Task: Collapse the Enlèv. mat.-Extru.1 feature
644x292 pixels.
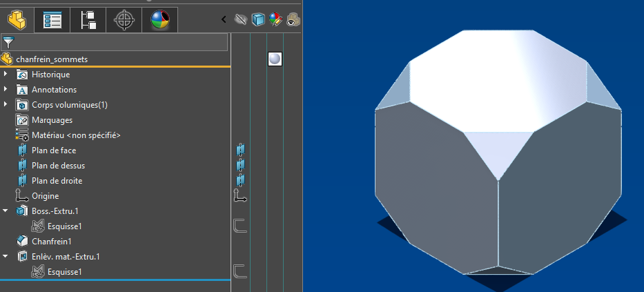Action: (6, 256)
